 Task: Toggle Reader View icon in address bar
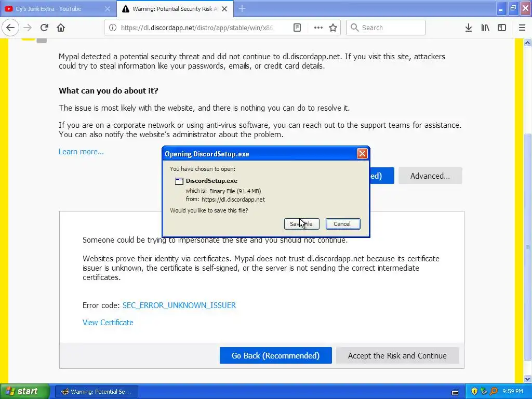pos(297,28)
